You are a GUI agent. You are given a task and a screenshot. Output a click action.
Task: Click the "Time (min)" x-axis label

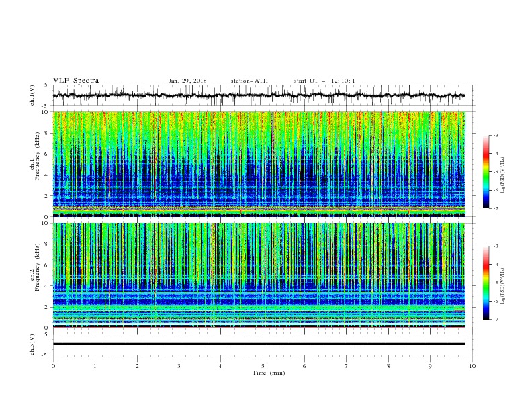pos(269,373)
